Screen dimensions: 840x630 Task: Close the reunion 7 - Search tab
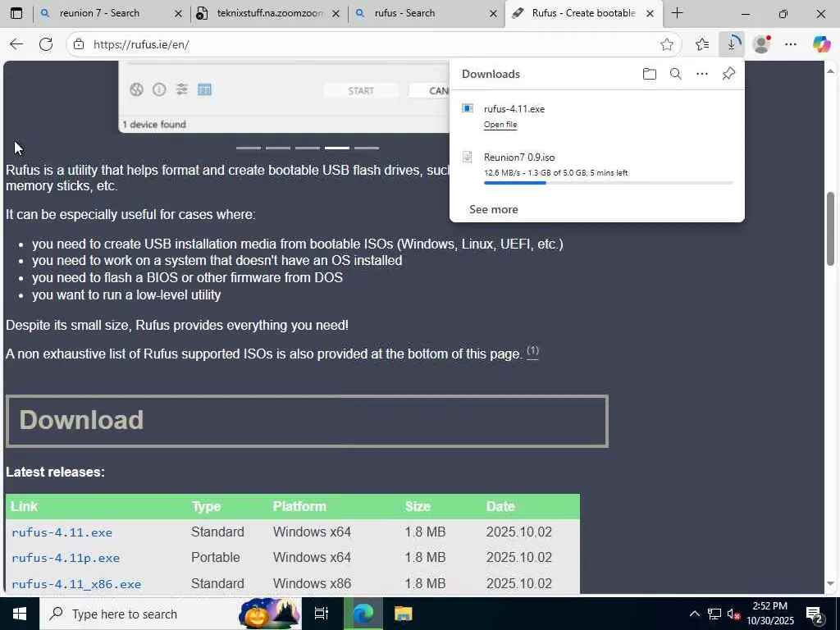178,13
